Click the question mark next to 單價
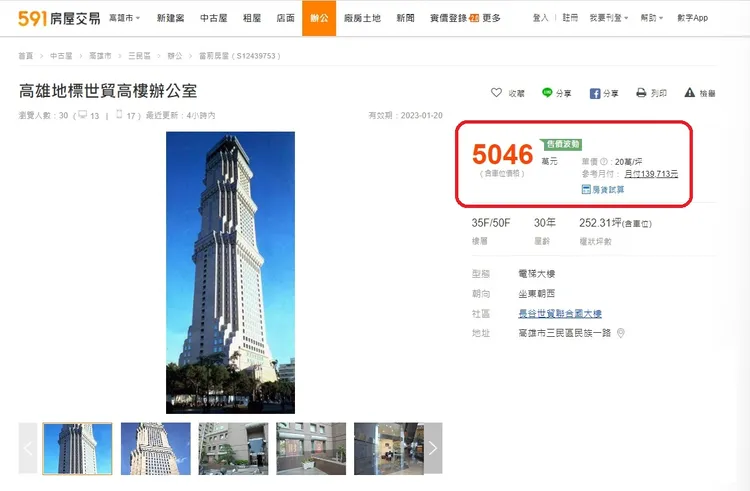Viewport: 750px width, 491px height. (604, 162)
